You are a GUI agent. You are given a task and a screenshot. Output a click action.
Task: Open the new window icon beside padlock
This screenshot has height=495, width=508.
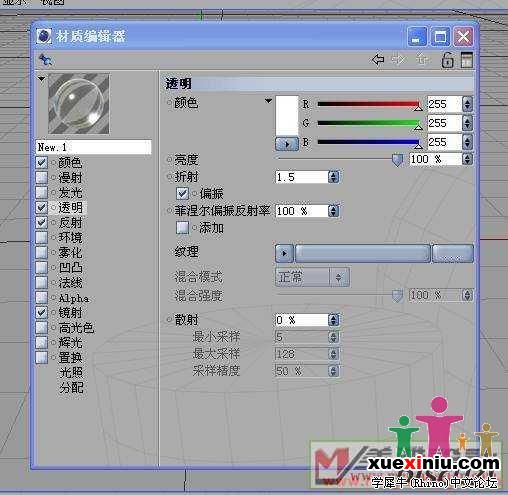[x=467, y=60]
